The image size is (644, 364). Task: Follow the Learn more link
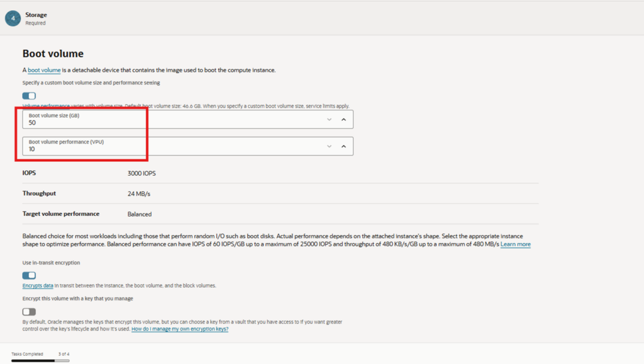point(515,244)
